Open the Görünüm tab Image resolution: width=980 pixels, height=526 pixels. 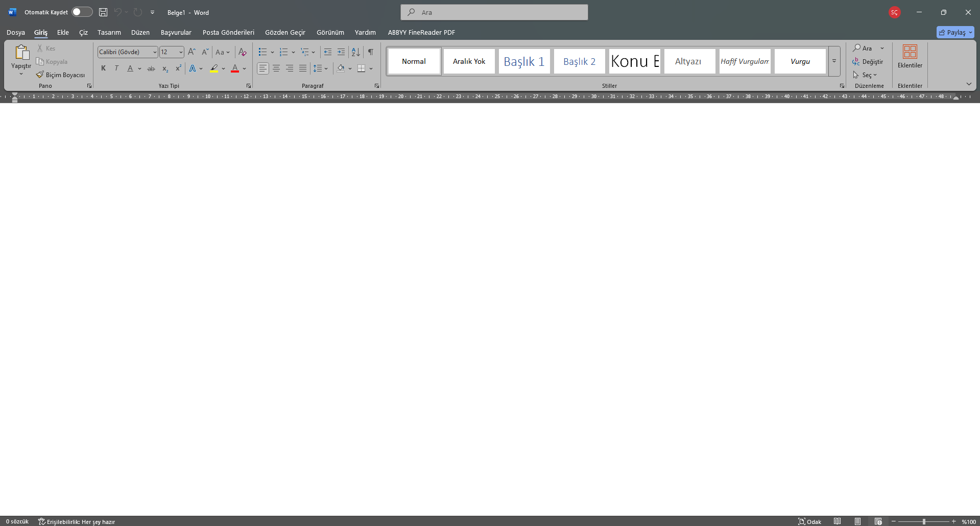330,32
